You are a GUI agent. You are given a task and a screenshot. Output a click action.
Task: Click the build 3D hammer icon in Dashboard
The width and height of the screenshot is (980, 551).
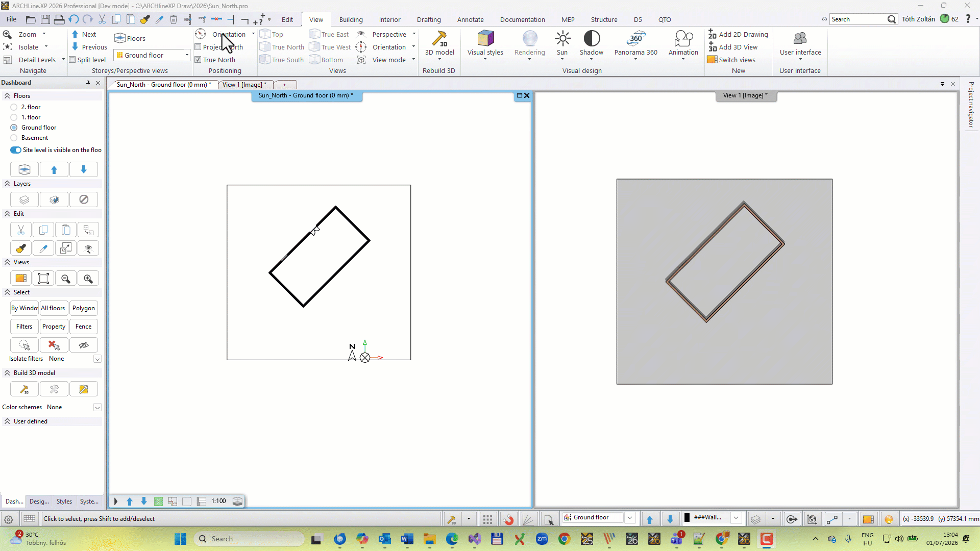tap(24, 389)
